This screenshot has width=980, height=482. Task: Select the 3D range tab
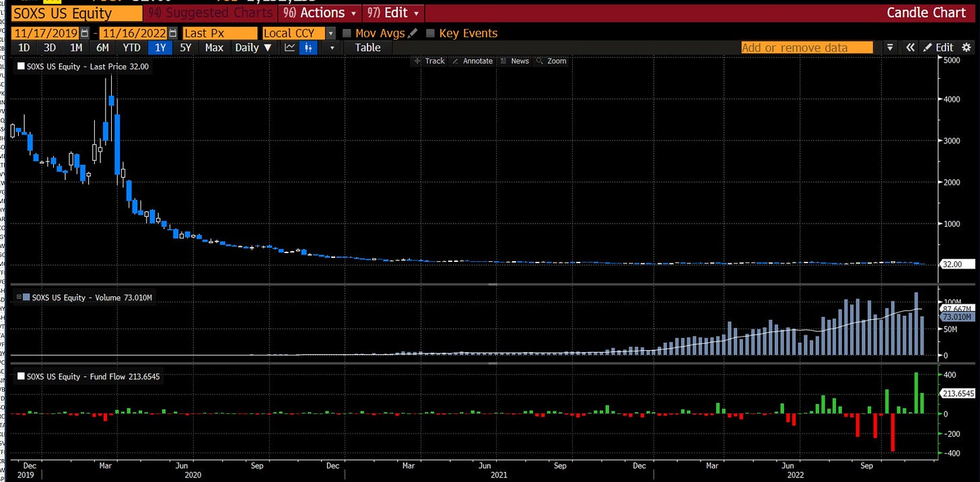pyautogui.click(x=50, y=47)
